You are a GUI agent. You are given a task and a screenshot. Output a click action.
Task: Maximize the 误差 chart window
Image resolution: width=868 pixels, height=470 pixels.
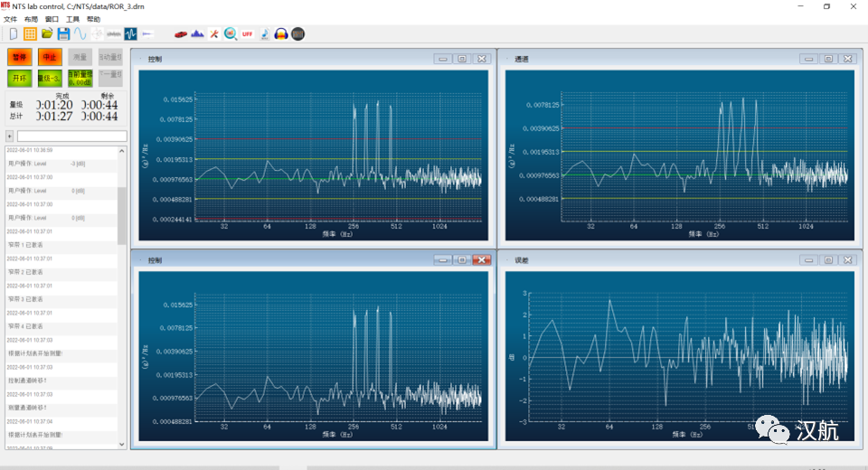pos(828,260)
